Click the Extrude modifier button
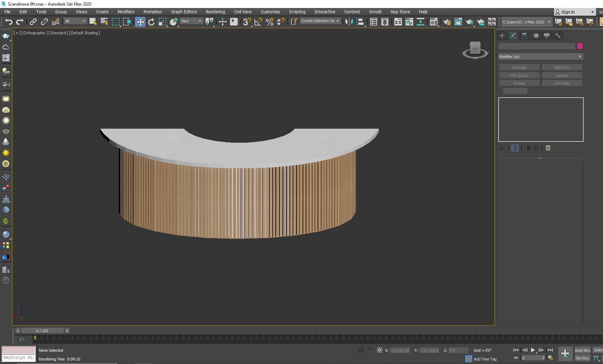603x364 pixels. 519,67
